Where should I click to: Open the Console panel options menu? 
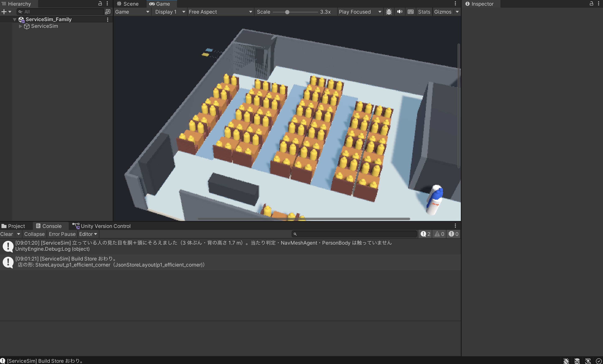(x=455, y=225)
